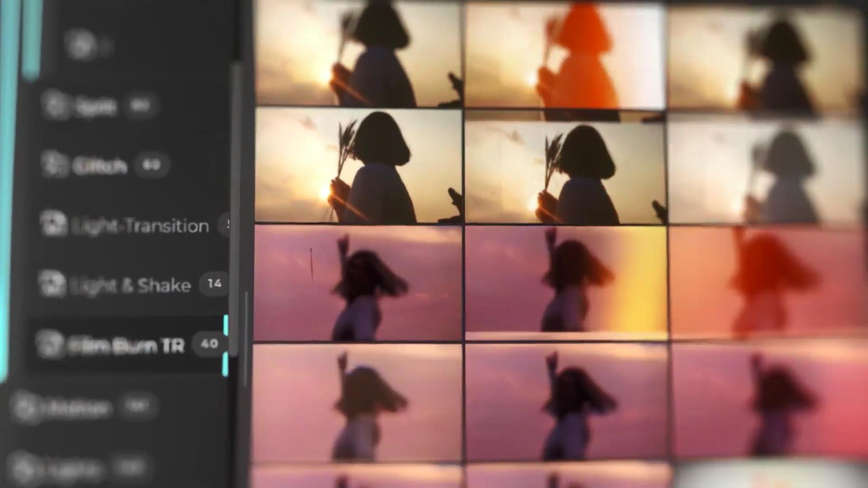The height and width of the screenshot is (488, 868).
Task: Open the Light & Shake category
Action: [131, 286]
